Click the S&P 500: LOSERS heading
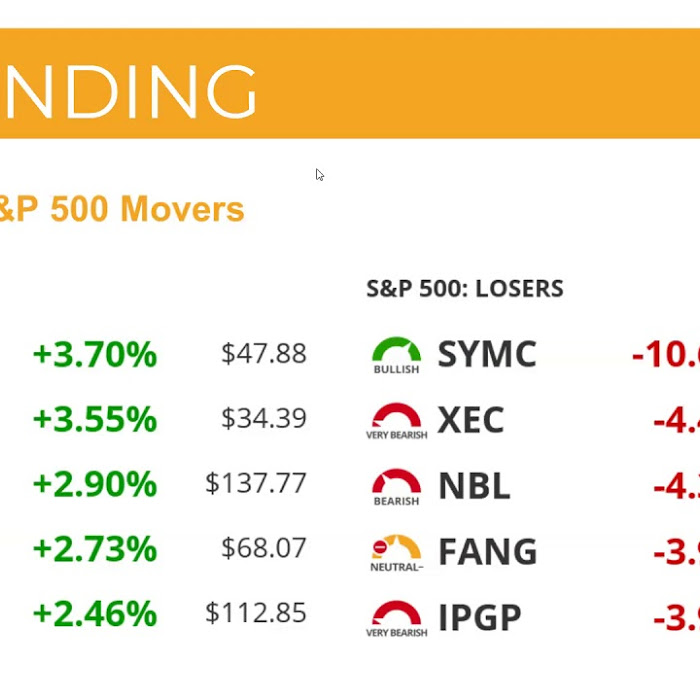 465,289
